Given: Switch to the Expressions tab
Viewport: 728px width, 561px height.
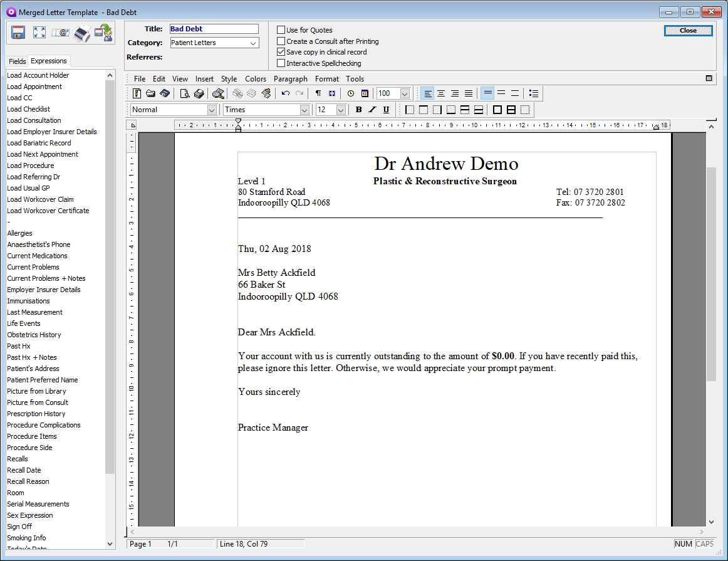Looking at the screenshot, I should click(x=48, y=61).
